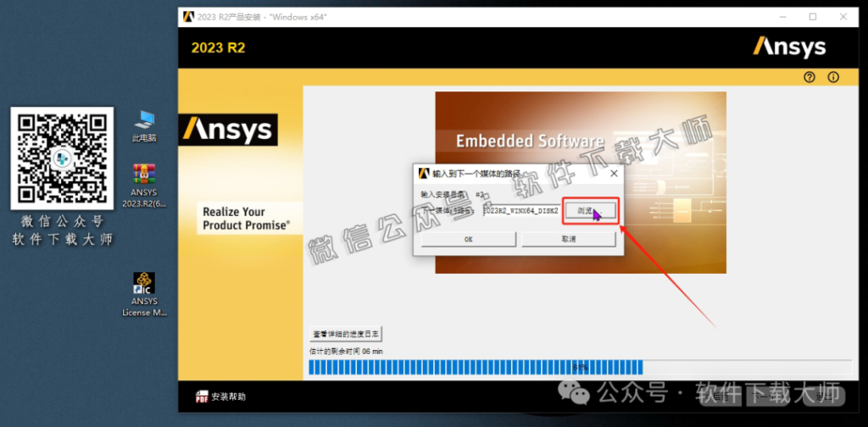Click the 估计的剩余时间 06 min text
Image resolution: width=868 pixels, height=427 pixels.
tap(346, 352)
